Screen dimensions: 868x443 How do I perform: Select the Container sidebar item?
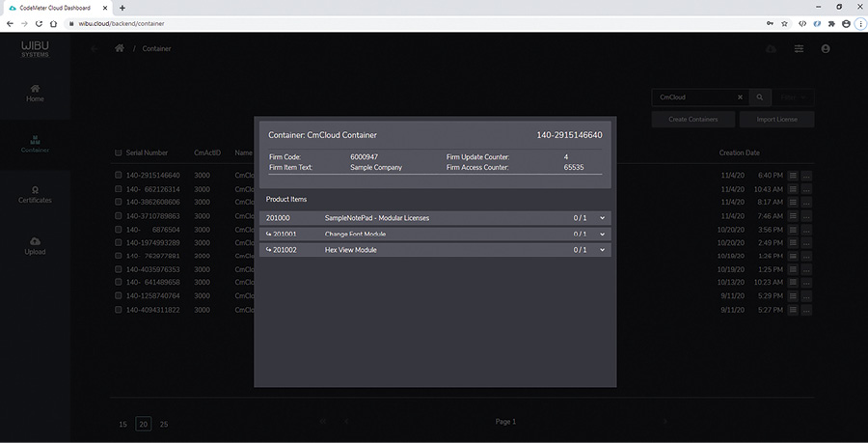[x=35, y=144]
